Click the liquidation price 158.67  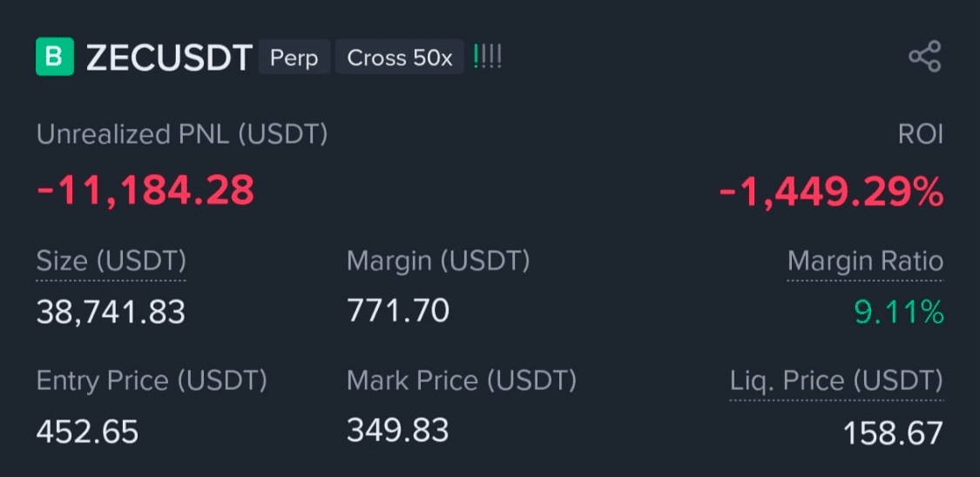coord(893,433)
